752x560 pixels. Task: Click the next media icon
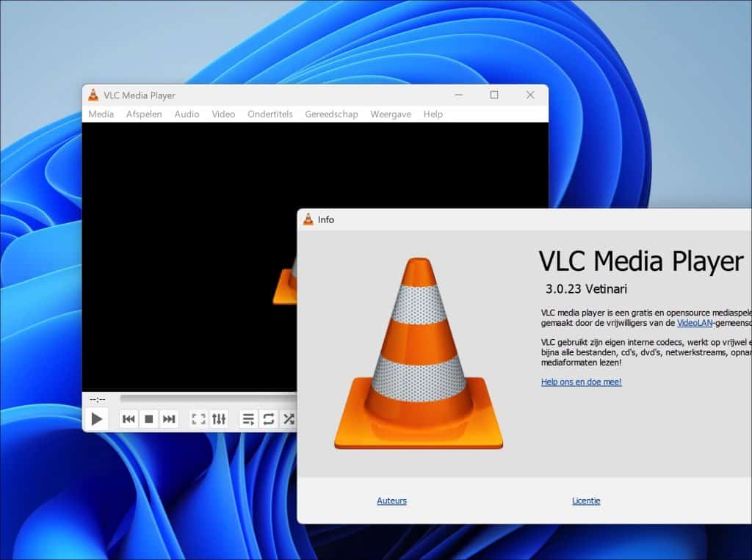coord(170,418)
